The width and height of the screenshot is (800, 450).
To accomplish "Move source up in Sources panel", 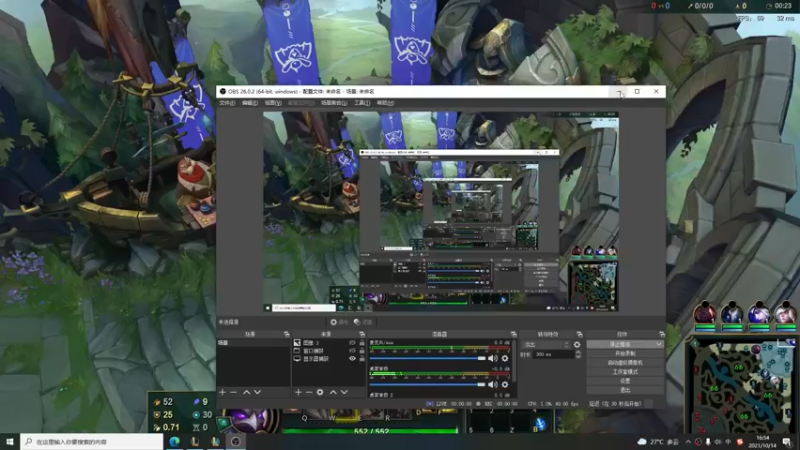I will click(333, 392).
